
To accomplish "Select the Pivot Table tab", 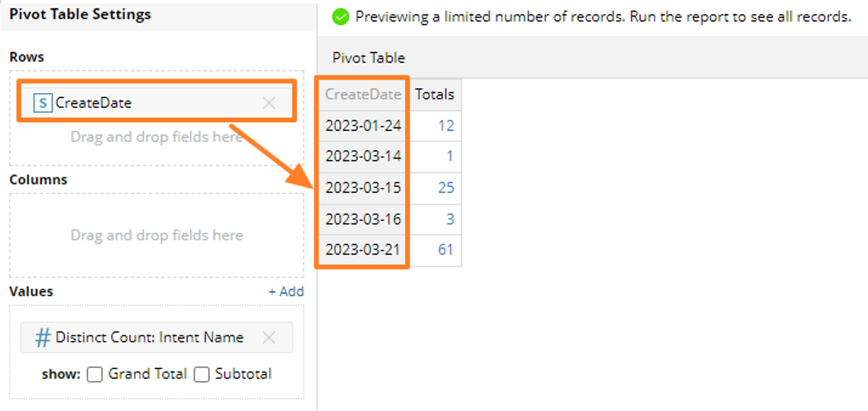I will coord(369,58).
